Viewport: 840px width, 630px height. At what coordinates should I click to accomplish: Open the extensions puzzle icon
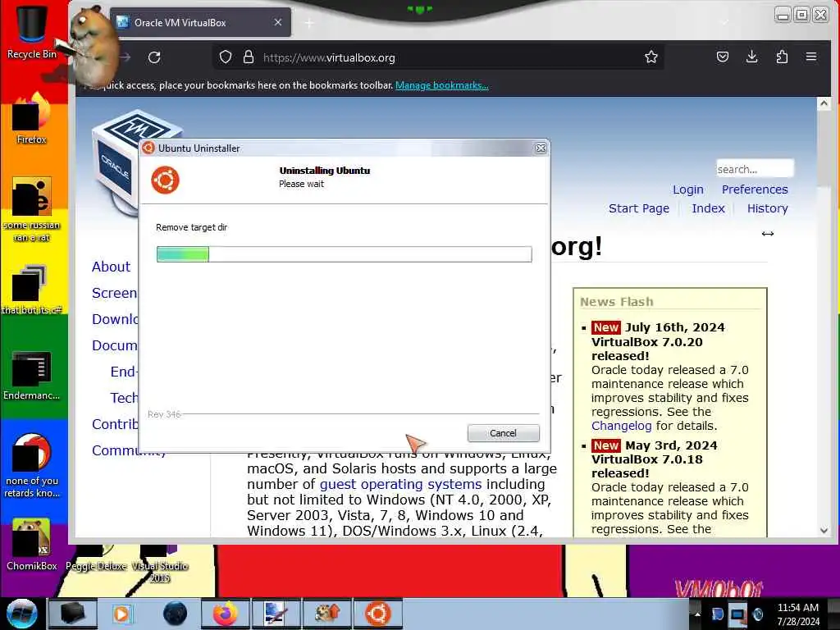click(782, 57)
